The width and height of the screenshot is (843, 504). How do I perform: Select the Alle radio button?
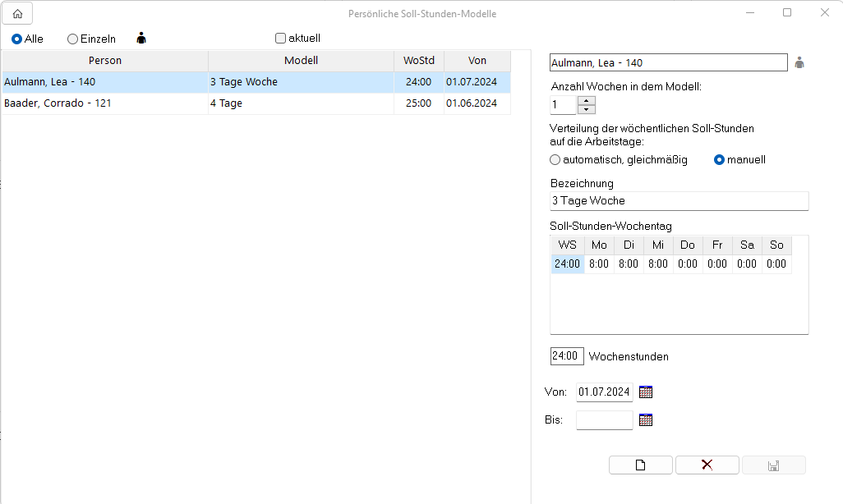pyautogui.click(x=17, y=39)
